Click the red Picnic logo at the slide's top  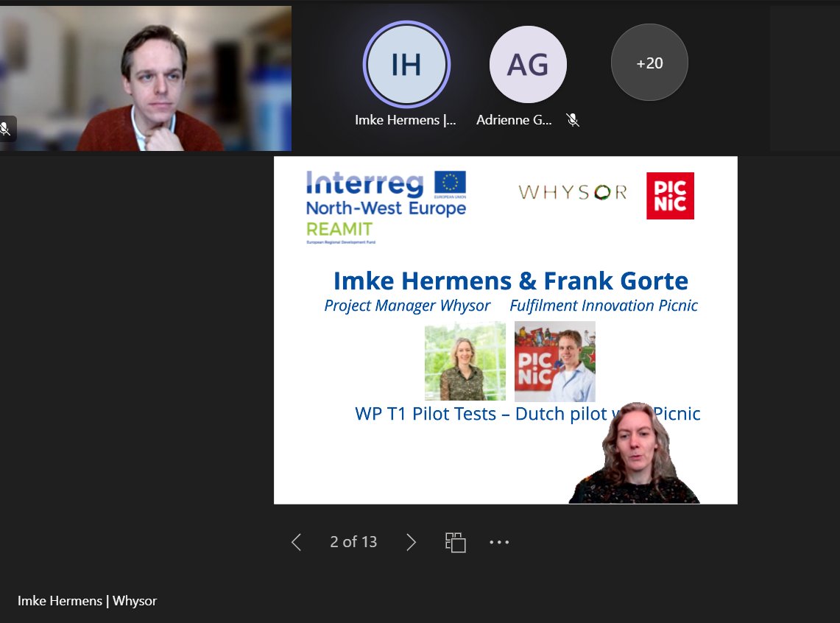670,196
